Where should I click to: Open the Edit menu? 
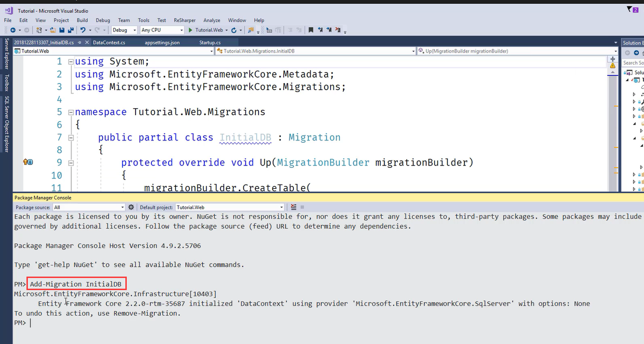(x=24, y=20)
